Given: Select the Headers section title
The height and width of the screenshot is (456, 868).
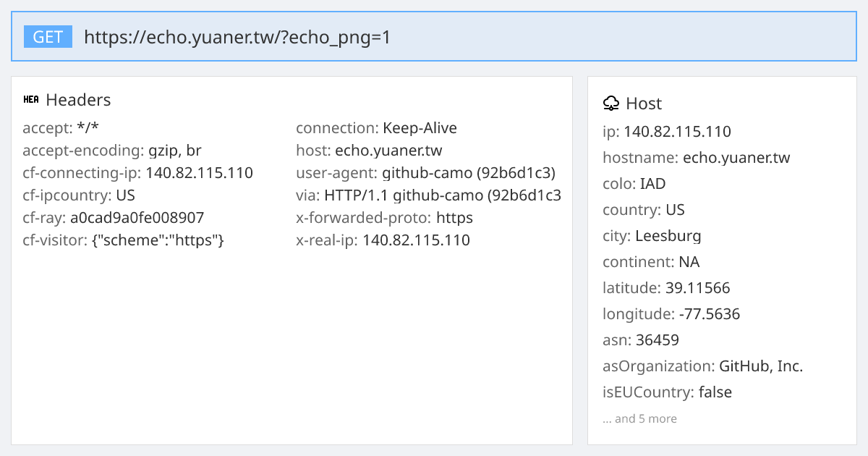Looking at the screenshot, I should pos(78,100).
